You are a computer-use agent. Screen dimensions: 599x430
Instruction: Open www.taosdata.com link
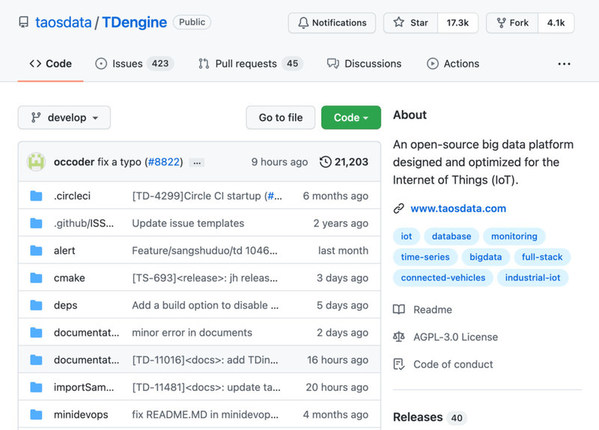(x=458, y=209)
